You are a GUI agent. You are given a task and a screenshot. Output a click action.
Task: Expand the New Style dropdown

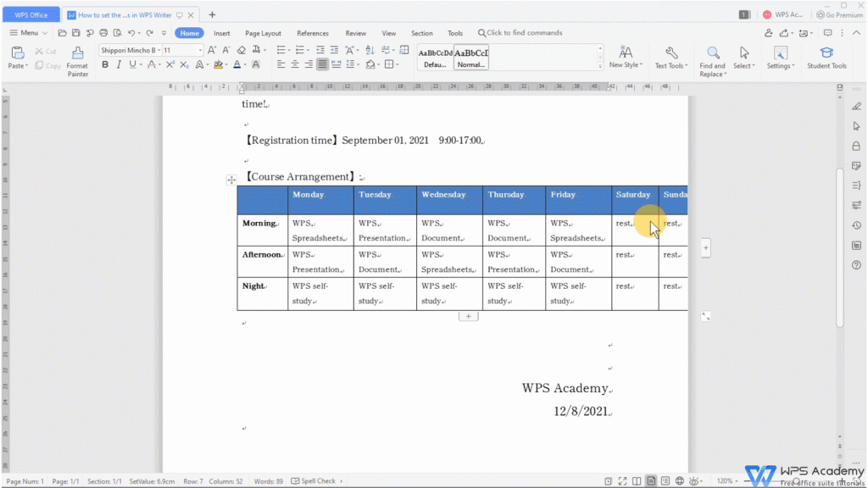tap(641, 65)
